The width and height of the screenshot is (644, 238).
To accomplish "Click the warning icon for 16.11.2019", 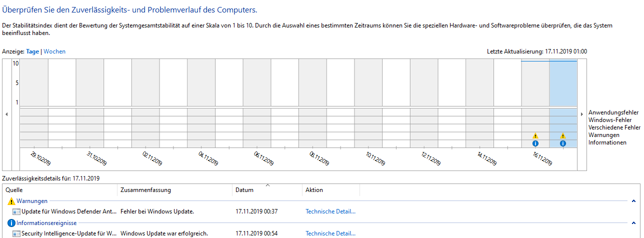I will (x=535, y=135).
